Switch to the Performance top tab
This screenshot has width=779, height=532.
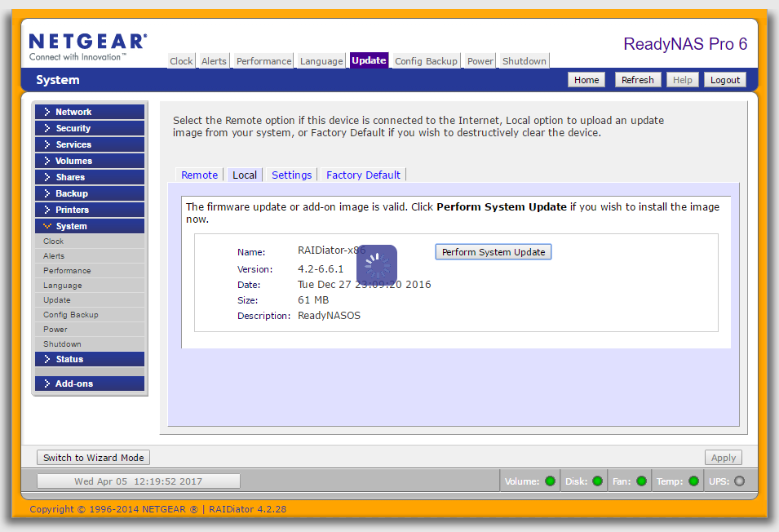pos(263,60)
